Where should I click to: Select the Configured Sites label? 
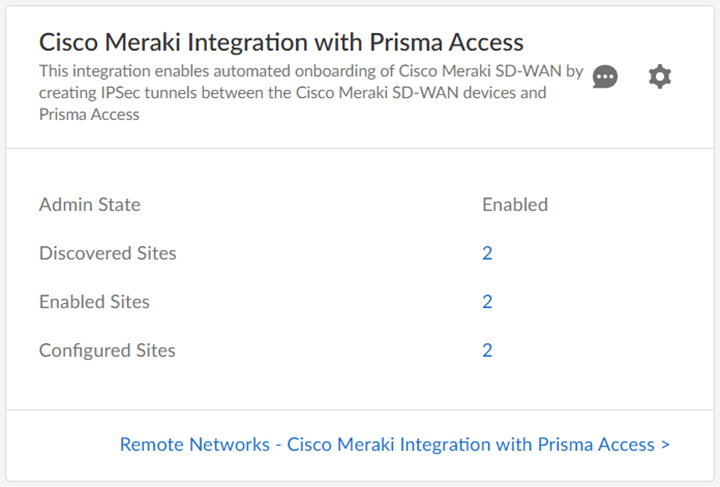pos(107,350)
